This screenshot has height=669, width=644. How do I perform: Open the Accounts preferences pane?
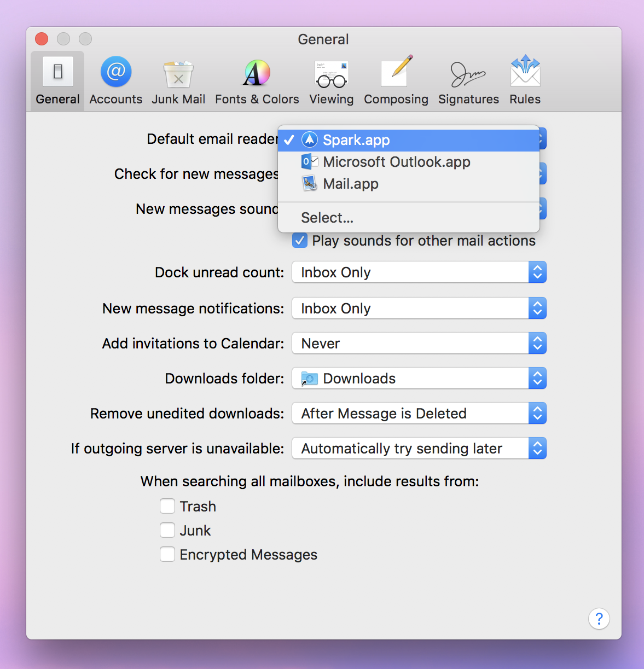116,81
